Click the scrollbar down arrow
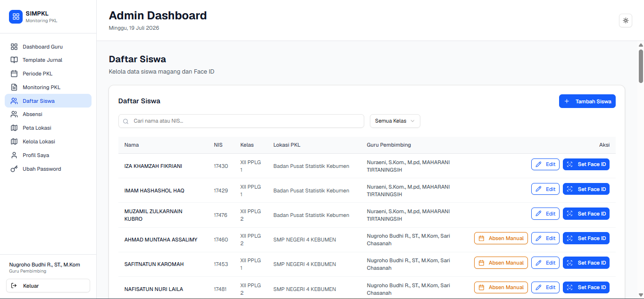This screenshot has height=299, width=644. (x=641, y=294)
